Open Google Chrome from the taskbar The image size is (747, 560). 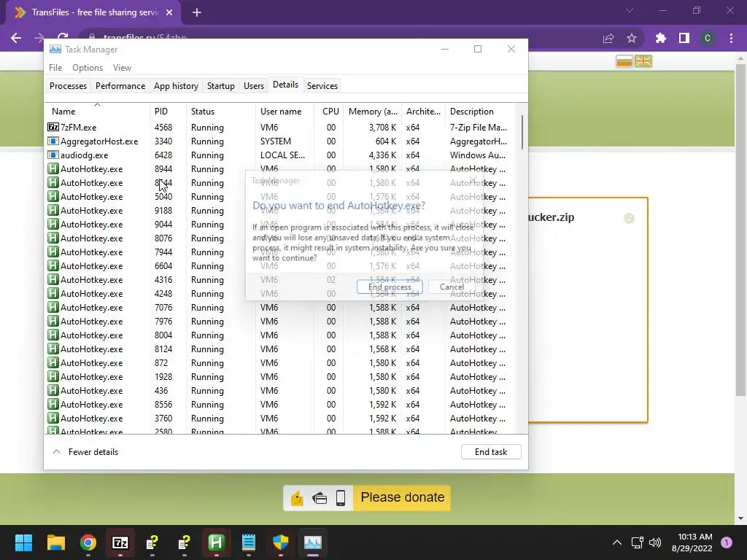(x=88, y=542)
